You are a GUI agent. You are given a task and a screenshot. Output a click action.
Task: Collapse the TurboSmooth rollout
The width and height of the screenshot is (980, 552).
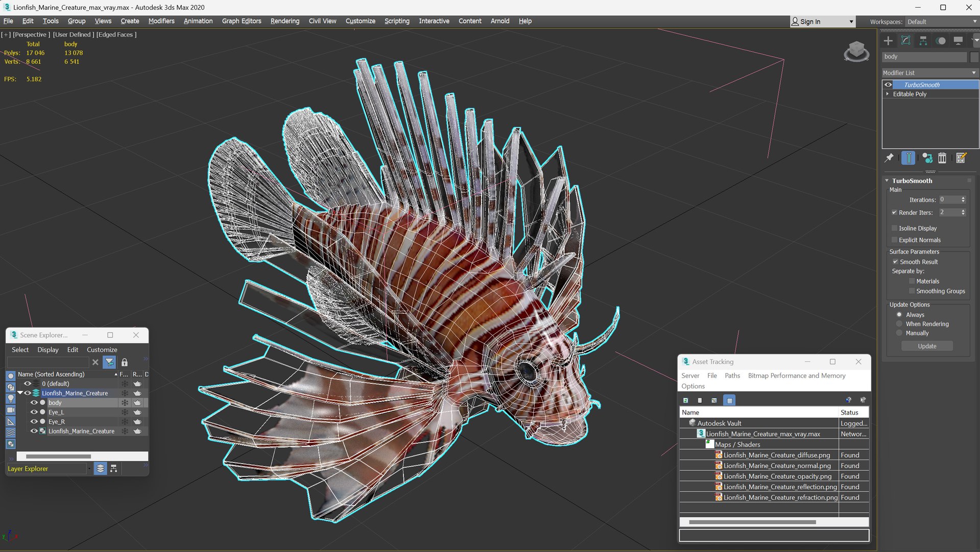click(x=887, y=181)
